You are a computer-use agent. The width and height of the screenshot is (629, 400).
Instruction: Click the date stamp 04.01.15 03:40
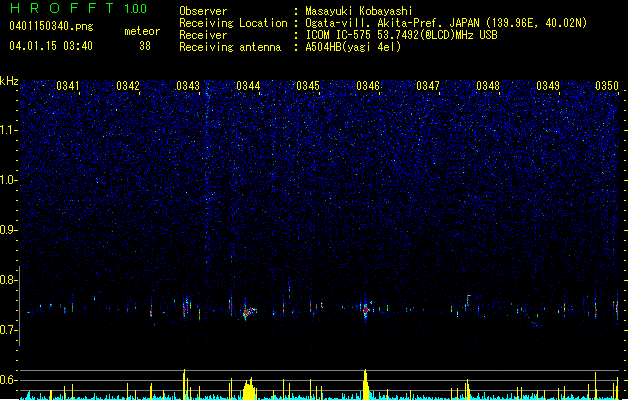point(51,46)
